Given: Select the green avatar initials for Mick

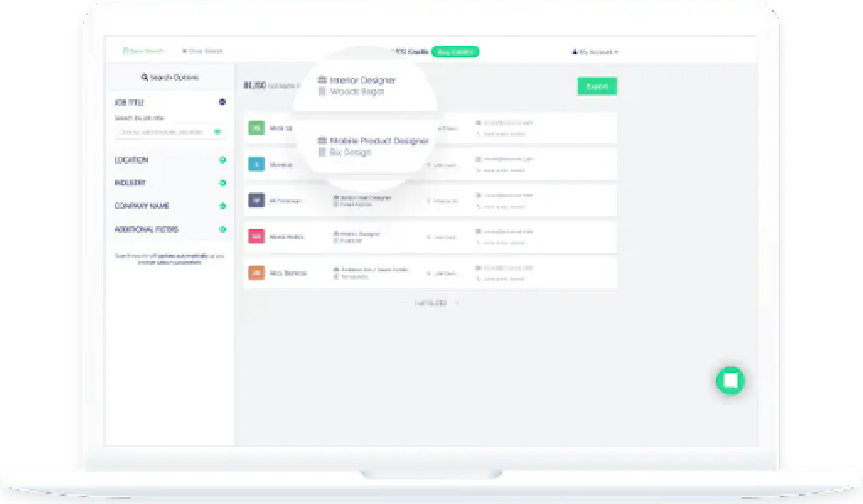Looking at the screenshot, I should click(255, 128).
